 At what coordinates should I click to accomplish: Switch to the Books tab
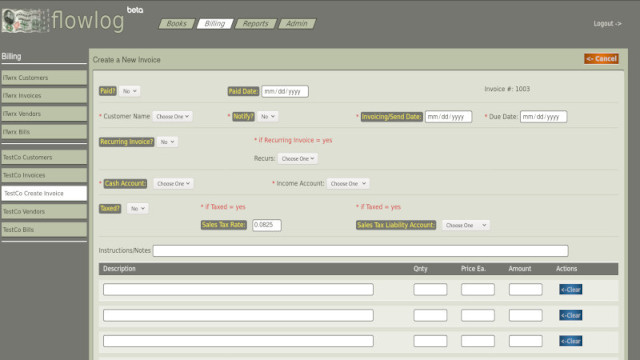click(x=176, y=24)
